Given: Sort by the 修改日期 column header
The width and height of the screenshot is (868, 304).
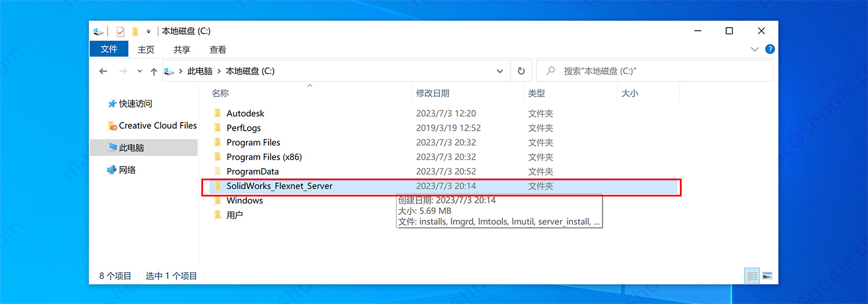Looking at the screenshot, I should (x=433, y=93).
